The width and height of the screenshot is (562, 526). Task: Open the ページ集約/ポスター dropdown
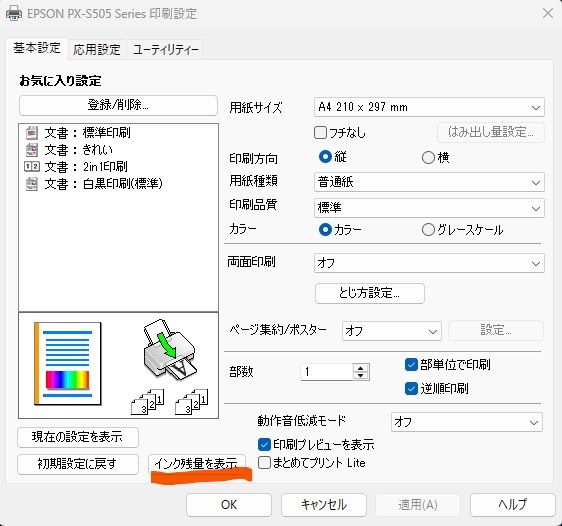click(392, 331)
